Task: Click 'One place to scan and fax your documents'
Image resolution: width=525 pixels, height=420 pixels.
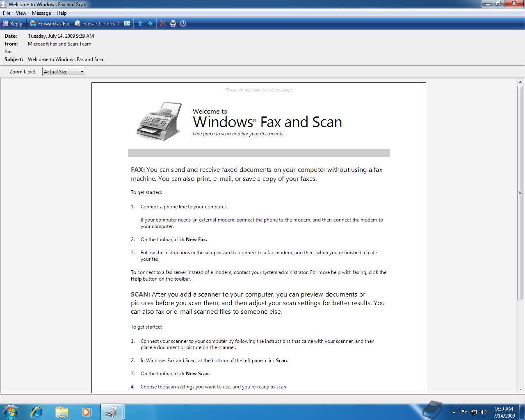Action: click(238, 134)
